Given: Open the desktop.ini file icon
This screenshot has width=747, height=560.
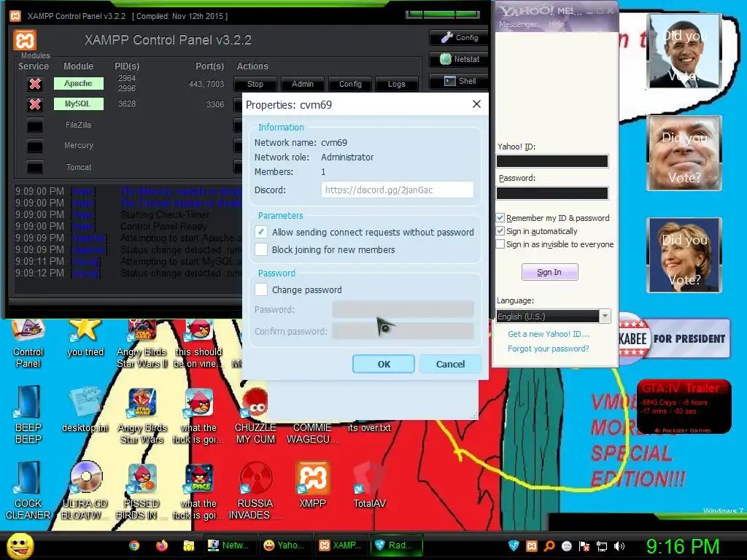Looking at the screenshot, I should (85, 410).
